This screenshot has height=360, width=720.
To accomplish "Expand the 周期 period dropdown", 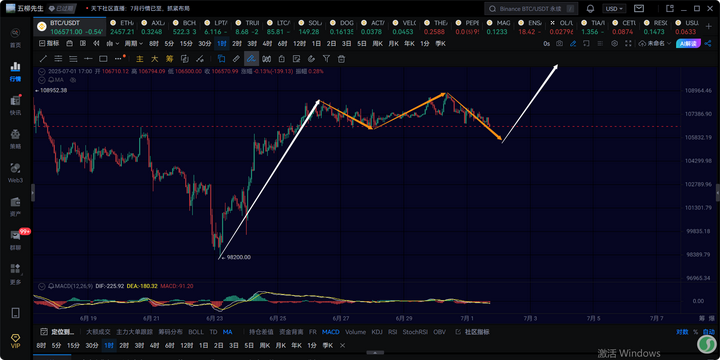I will click(x=134, y=43).
